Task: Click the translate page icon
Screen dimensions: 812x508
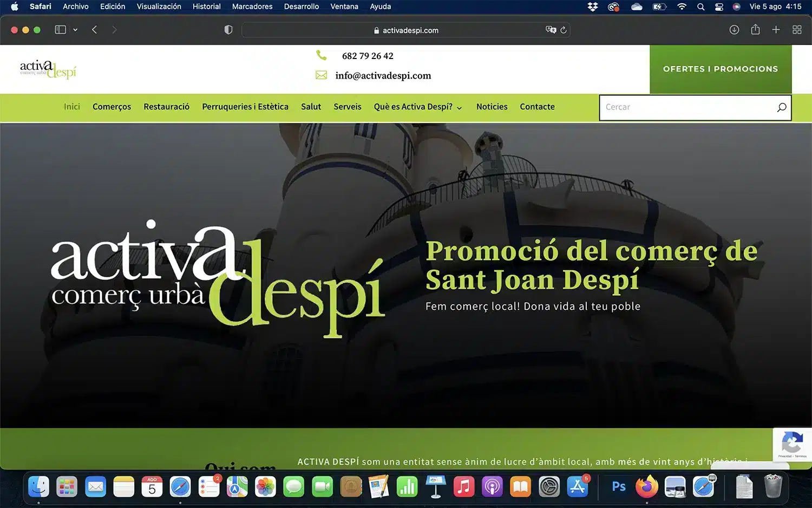Action: (551, 30)
